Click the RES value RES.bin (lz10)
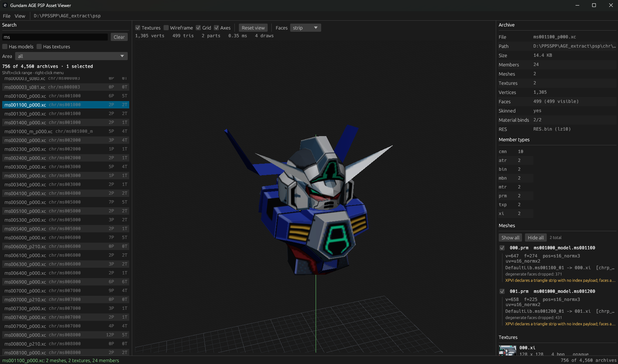This screenshot has width=618, height=364. click(x=552, y=129)
